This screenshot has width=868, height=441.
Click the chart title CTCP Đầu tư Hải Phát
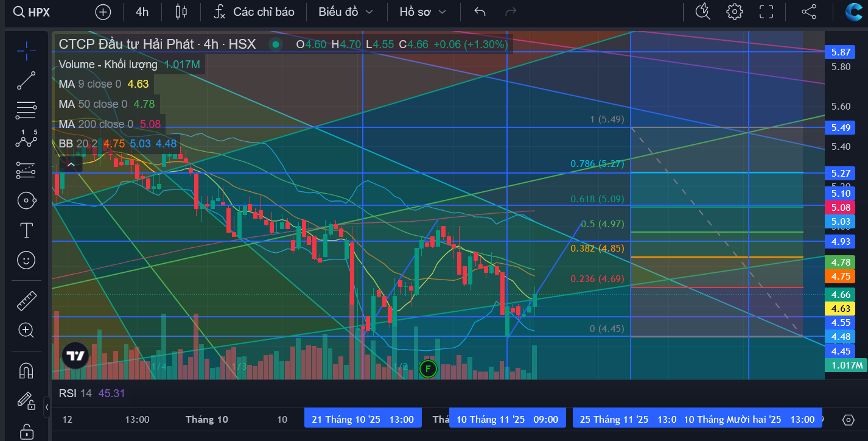(x=126, y=44)
